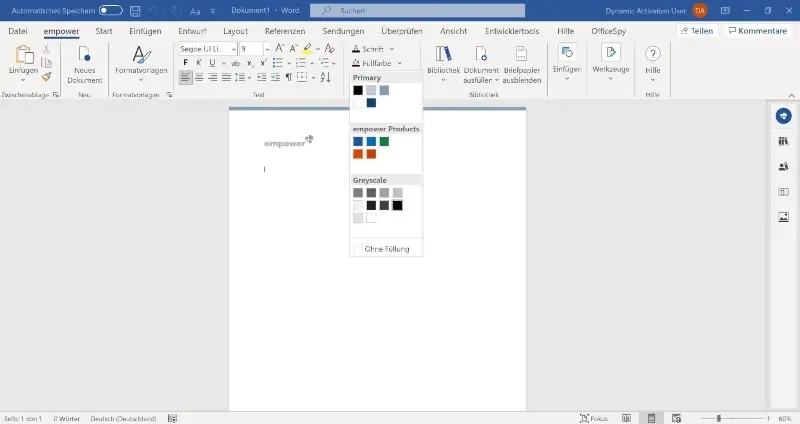Click the format painter brush icon

pos(46,76)
